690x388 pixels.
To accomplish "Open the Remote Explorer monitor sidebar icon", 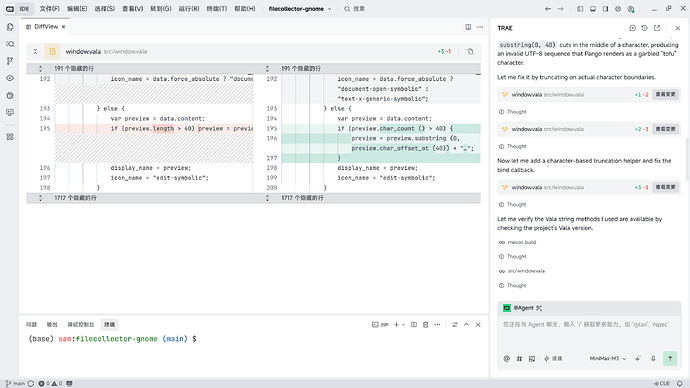I will click(10, 113).
